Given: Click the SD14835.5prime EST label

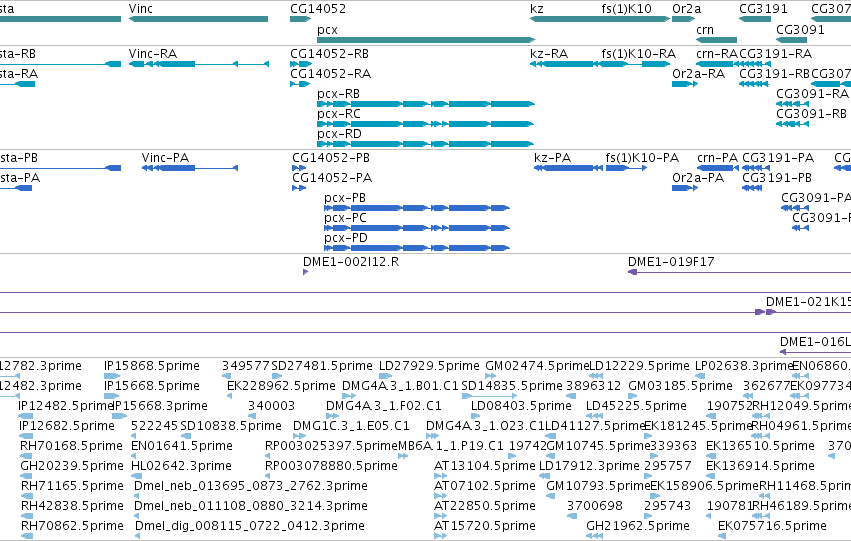Looking at the screenshot, I should point(512,386).
